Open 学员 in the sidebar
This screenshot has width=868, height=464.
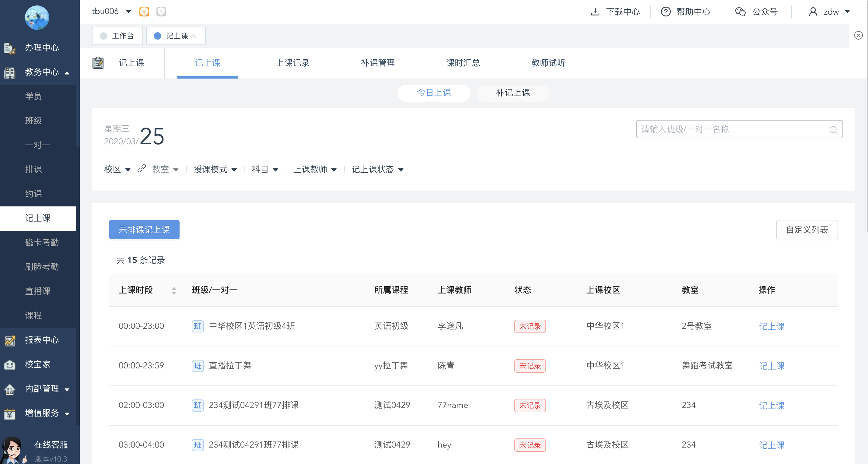tap(33, 97)
